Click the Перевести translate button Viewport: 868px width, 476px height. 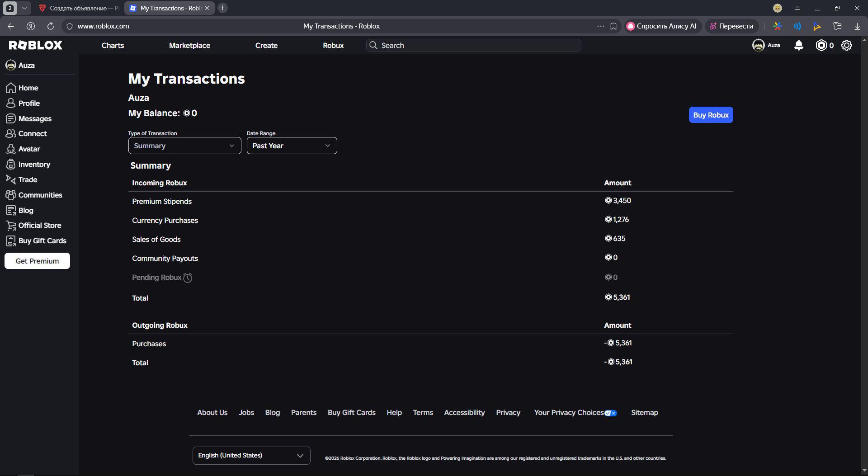pos(731,26)
